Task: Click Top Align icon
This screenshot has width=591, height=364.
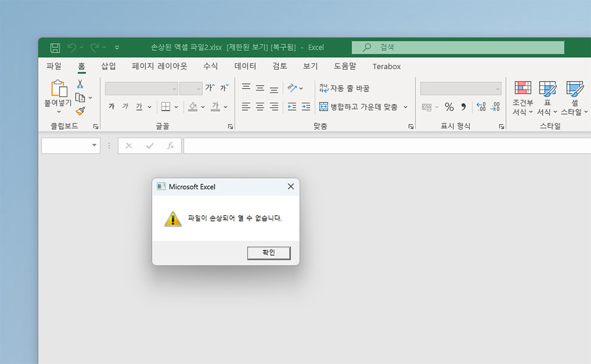Action: point(246,88)
